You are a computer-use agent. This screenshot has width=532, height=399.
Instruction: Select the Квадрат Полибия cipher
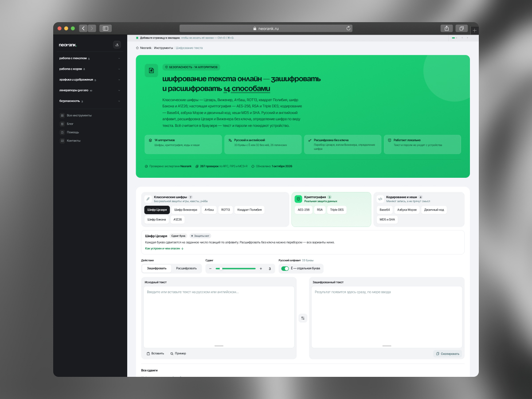click(x=250, y=210)
